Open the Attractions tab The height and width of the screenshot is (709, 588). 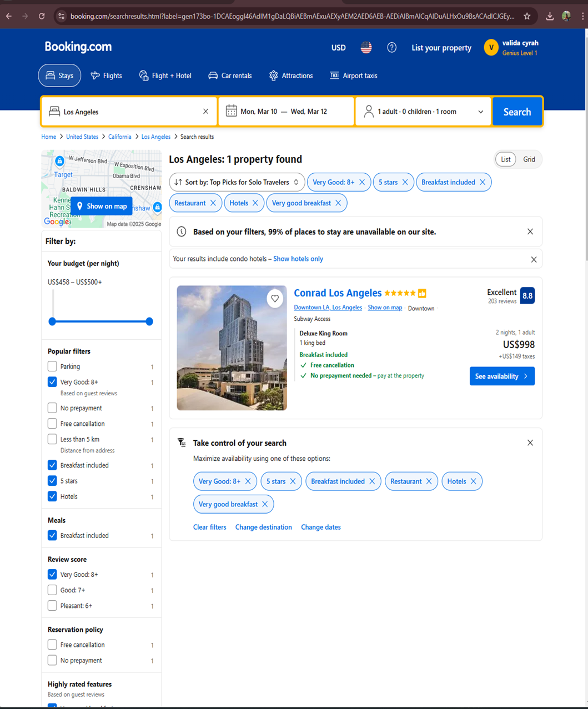[291, 76]
